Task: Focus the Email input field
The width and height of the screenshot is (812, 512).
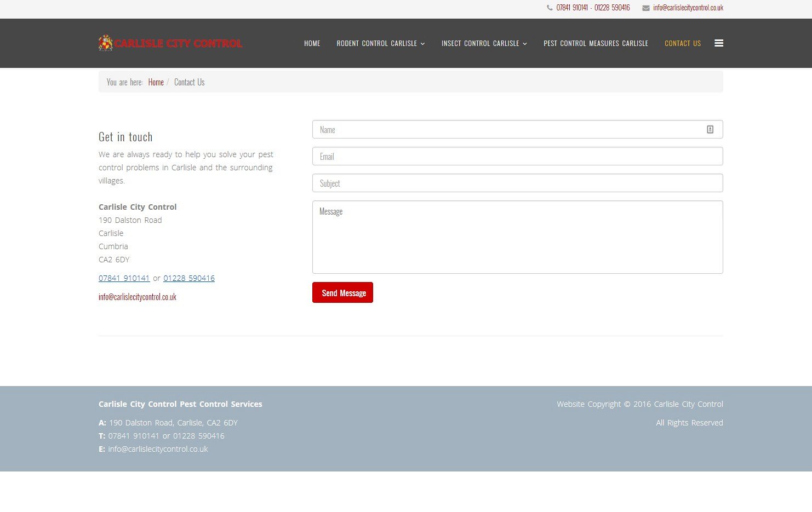Action: 517,156
